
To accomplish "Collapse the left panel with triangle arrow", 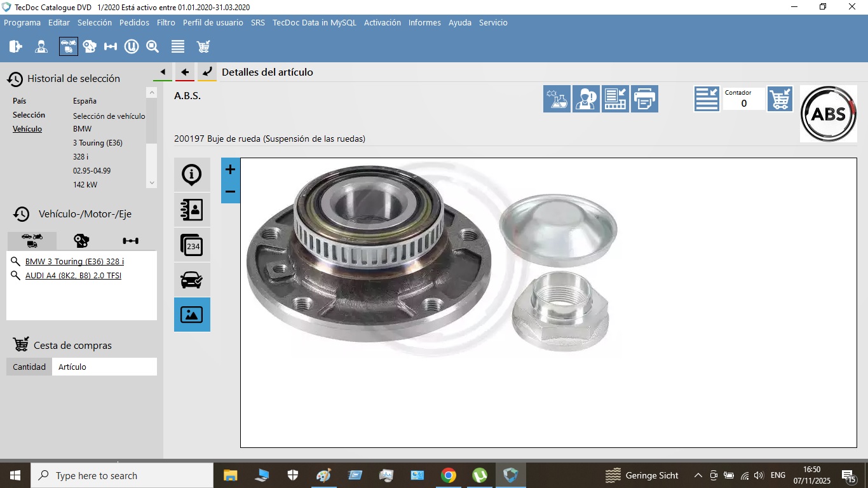I will coord(163,72).
